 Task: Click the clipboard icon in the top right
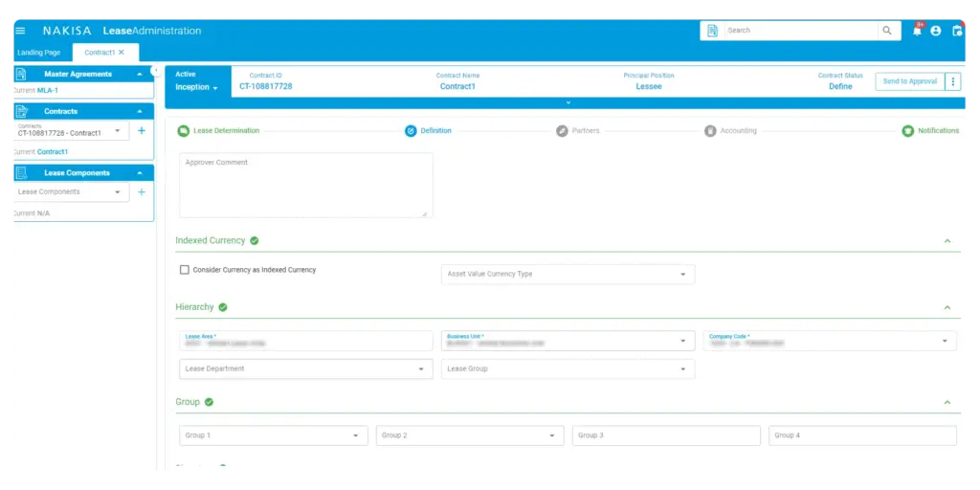click(956, 31)
